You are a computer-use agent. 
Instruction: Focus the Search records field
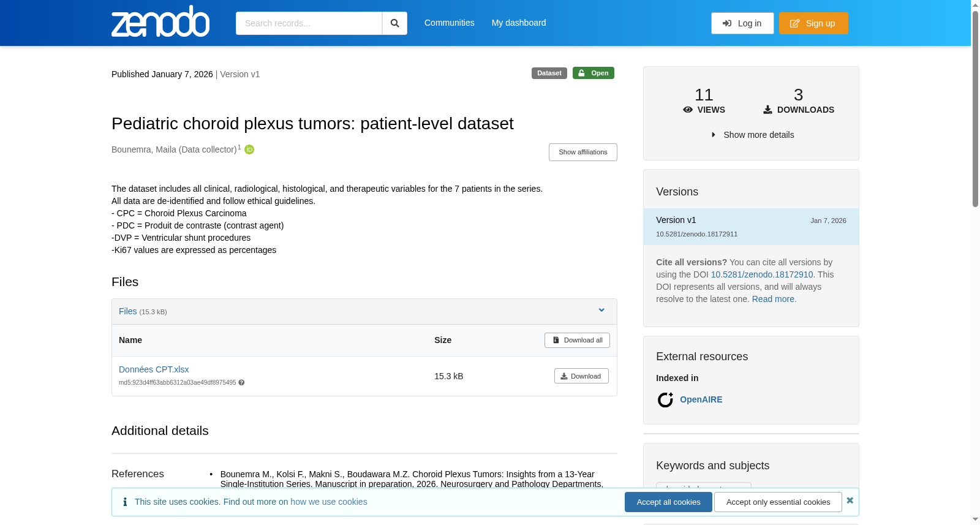click(309, 23)
